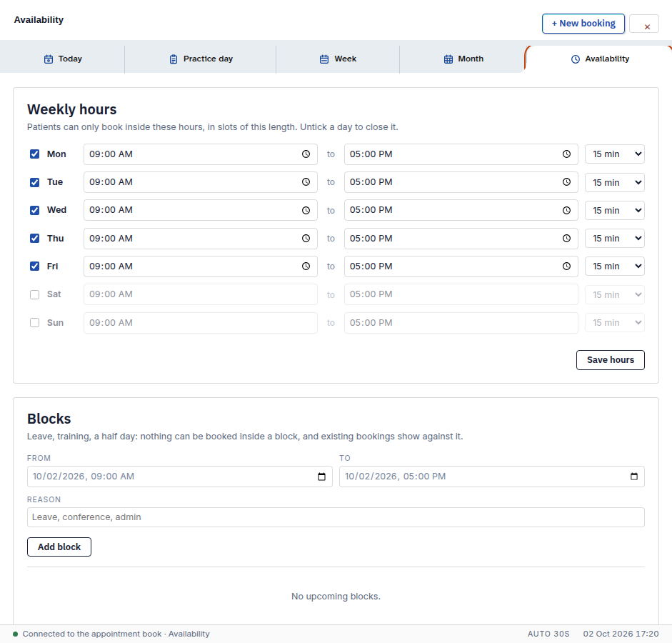Open Thu slot length dropdown
672x643 pixels.
[615, 239]
